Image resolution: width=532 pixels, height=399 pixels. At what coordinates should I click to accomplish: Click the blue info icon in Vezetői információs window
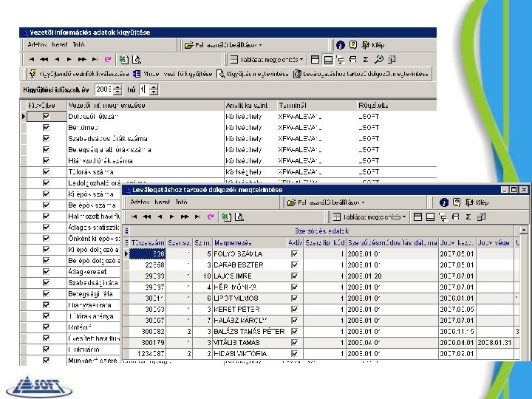point(341,45)
